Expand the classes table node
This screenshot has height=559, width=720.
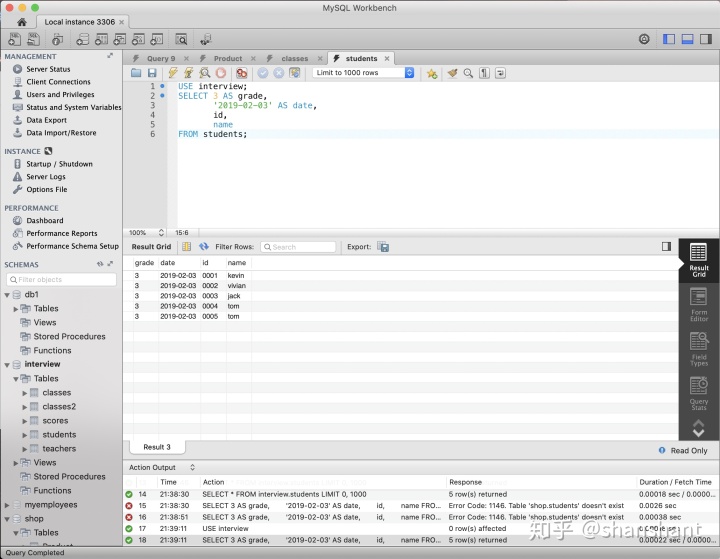coord(25,393)
